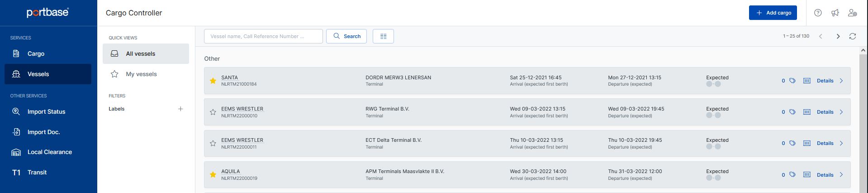Image resolution: width=868 pixels, height=193 pixels.
Task: Open the help question mark icon
Action: (x=818, y=13)
